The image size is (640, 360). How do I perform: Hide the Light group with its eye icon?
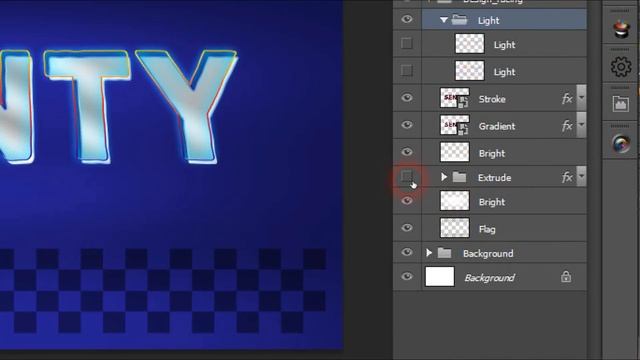pyautogui.click(x=407, y=20)
